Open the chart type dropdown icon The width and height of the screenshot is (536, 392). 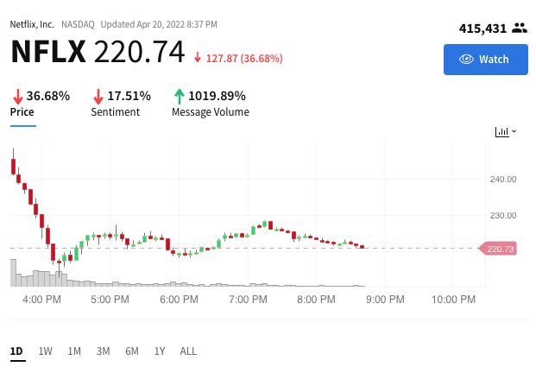506,132
